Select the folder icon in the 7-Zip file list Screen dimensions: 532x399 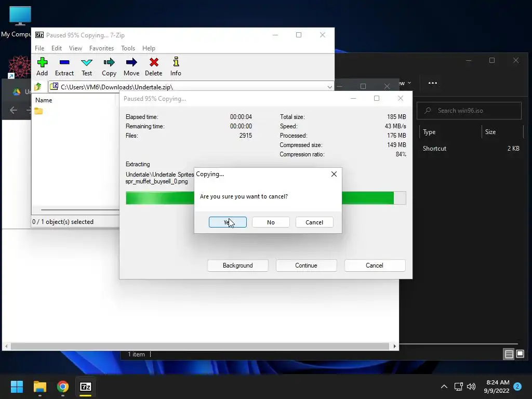[38, 111]
